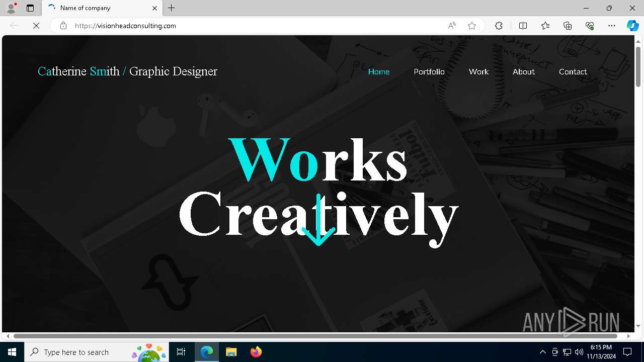
Task: Switch to Microsoft Edge taskbar icon
Action: pos(207,352)
